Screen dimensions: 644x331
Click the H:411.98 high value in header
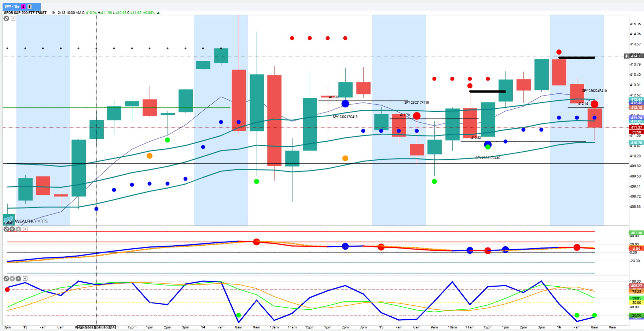pos(104,13)
